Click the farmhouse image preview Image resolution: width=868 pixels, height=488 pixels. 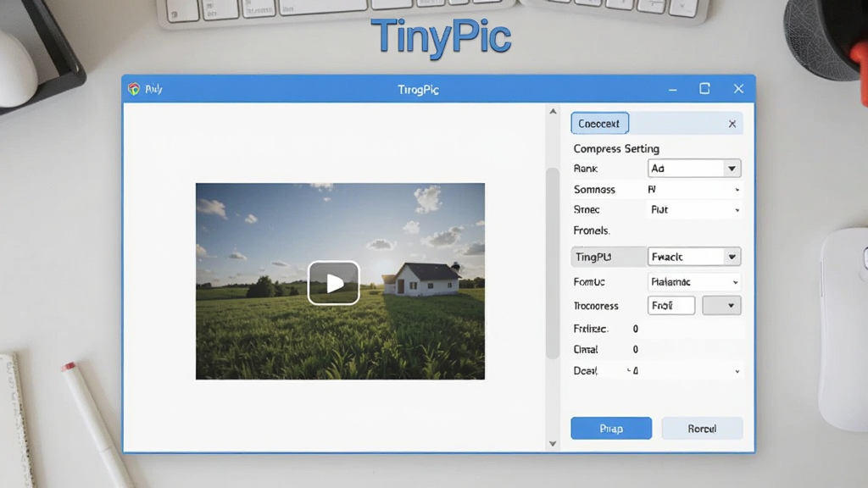point(340,281)
